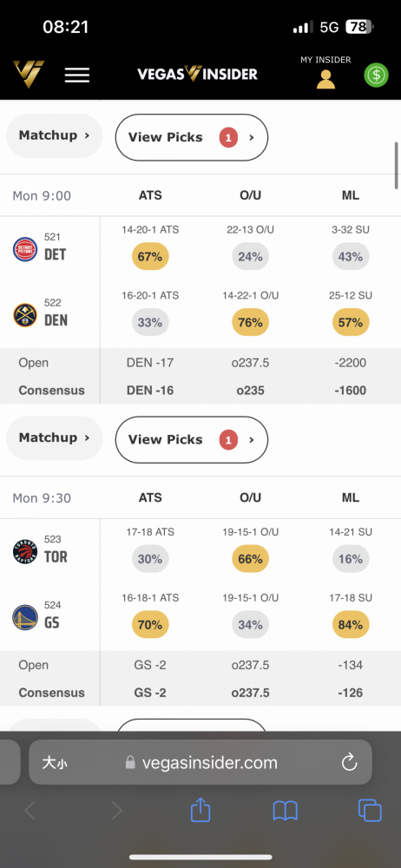401x868 pixels.
Task: Tap the gold VI logo icon
Action: [x=29, y=74]
